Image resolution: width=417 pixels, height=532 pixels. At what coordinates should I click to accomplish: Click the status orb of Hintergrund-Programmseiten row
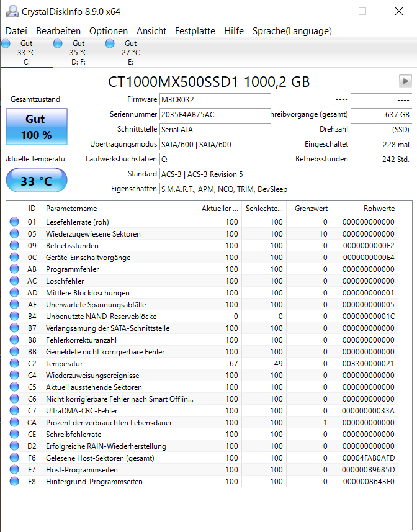pos(14,481)
